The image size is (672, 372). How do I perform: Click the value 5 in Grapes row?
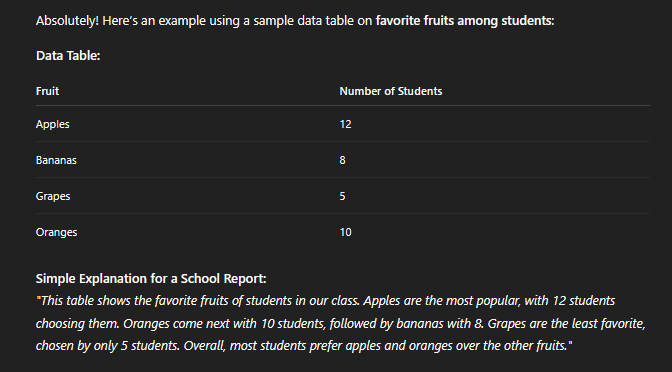click(x=342, y=196)
